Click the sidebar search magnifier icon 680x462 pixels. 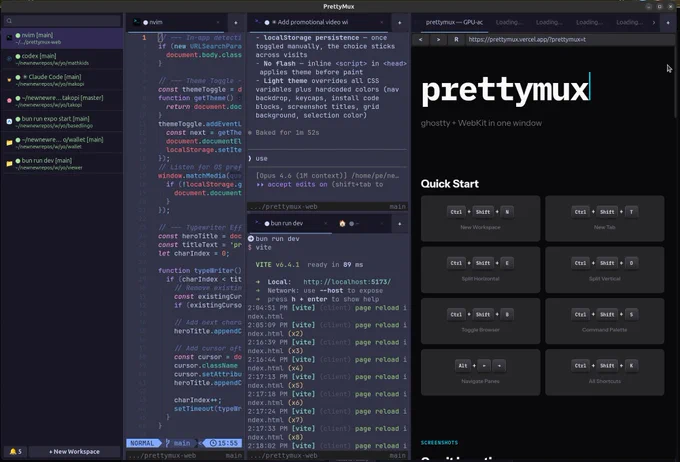coord(9,20)
